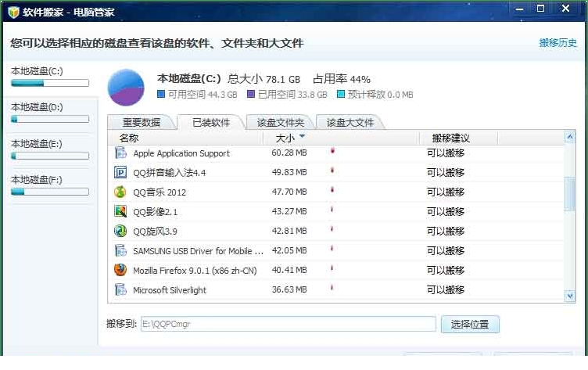Select the Mozilla Firefox 9.0.1 row name
Image resolution: width=588 pixels, height=370 pixels.
pos(195,270)
